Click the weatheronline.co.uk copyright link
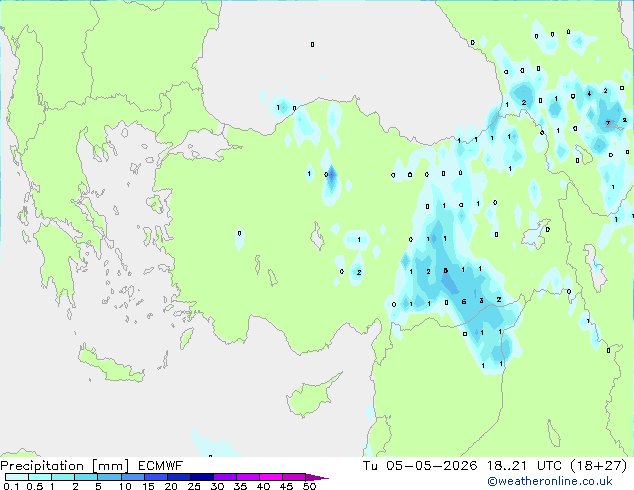634x490 pixels. pyautogui.click(x=550, y=481)
